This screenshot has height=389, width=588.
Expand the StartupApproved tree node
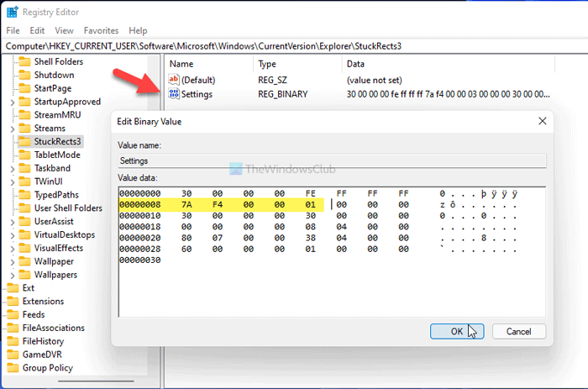tap(13, 103)
